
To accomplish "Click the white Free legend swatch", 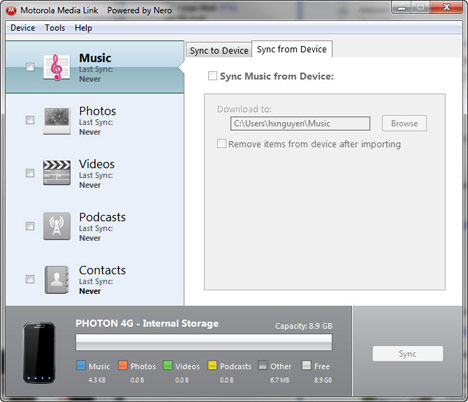I will pyautogui.click(x=307, y=365).
